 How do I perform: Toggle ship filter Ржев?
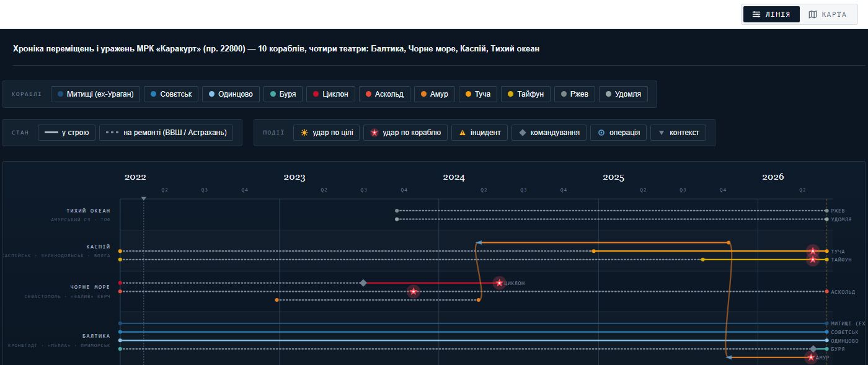click(x=575, y=94)
